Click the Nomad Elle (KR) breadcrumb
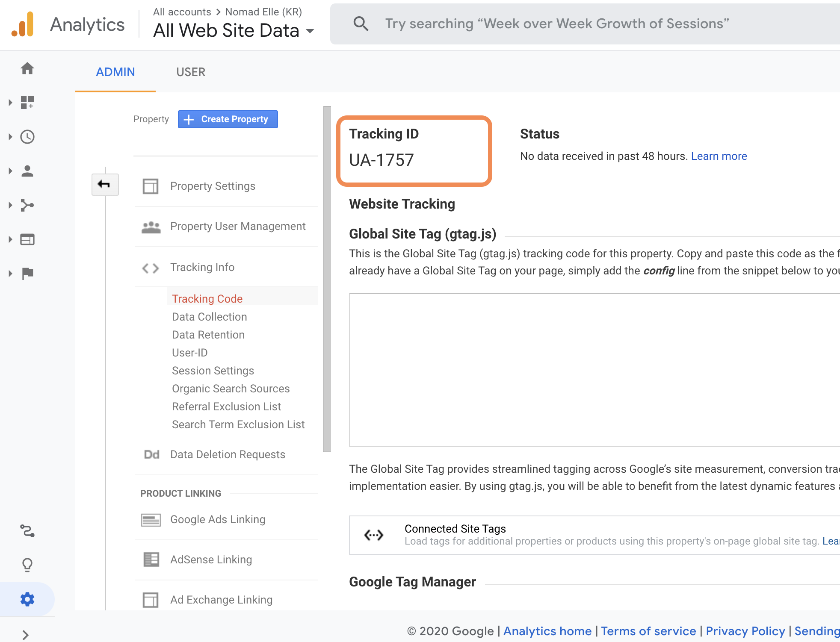Screen dimensions: 840x642 (263, 12)
